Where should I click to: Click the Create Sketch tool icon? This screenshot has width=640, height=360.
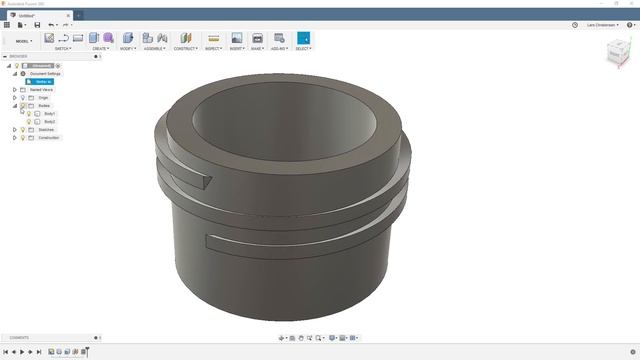point(49,38)
